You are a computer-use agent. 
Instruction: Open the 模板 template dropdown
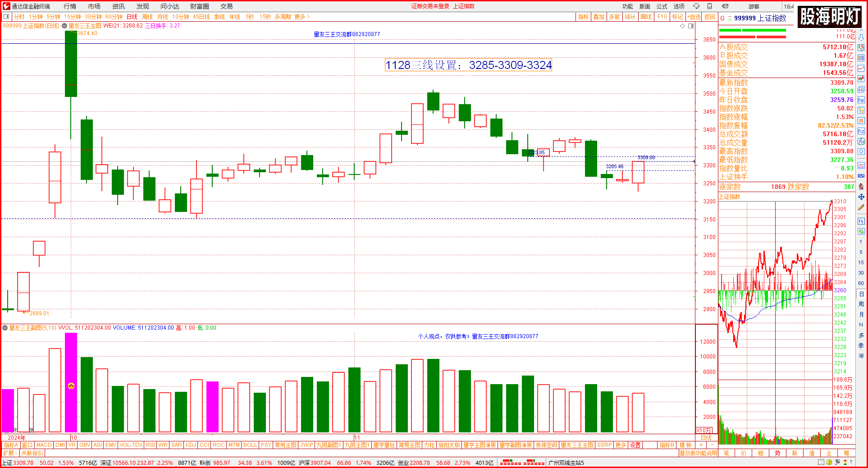(x=685, y=445)
